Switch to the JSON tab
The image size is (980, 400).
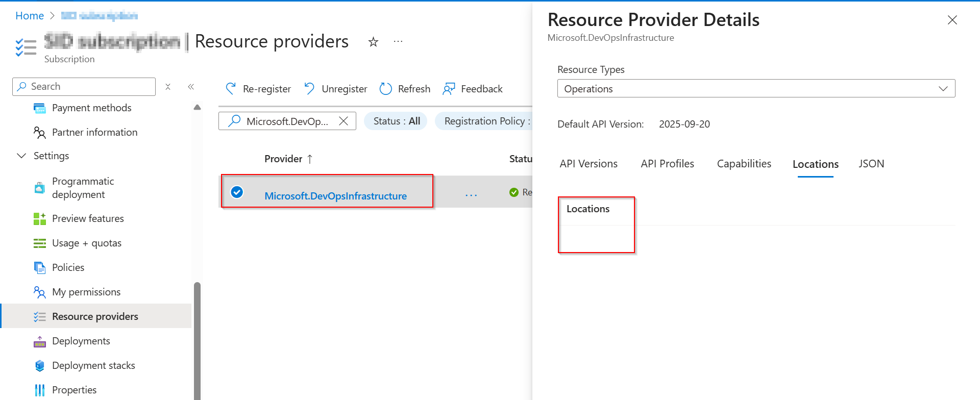pyautogui.click(x=871, y=164)
